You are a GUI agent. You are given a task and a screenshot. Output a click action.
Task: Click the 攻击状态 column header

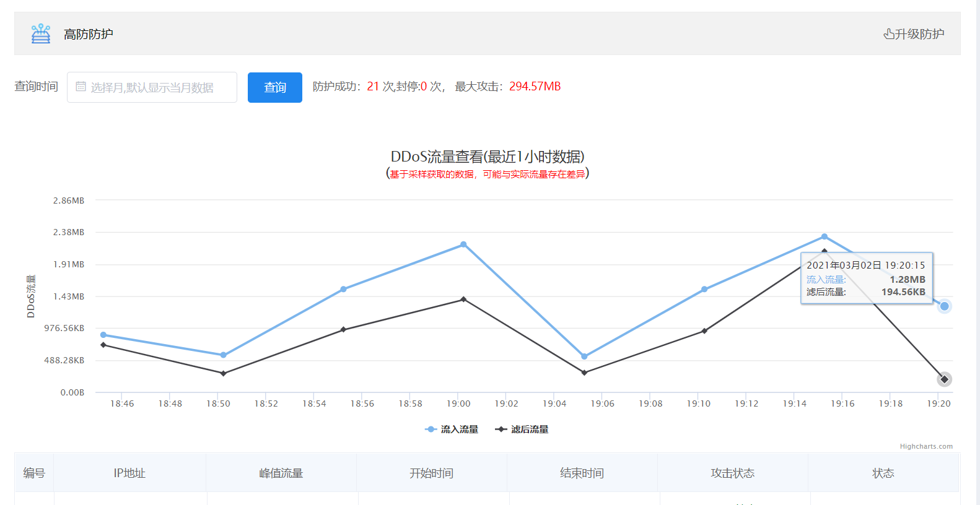click(x=732, y=473)
